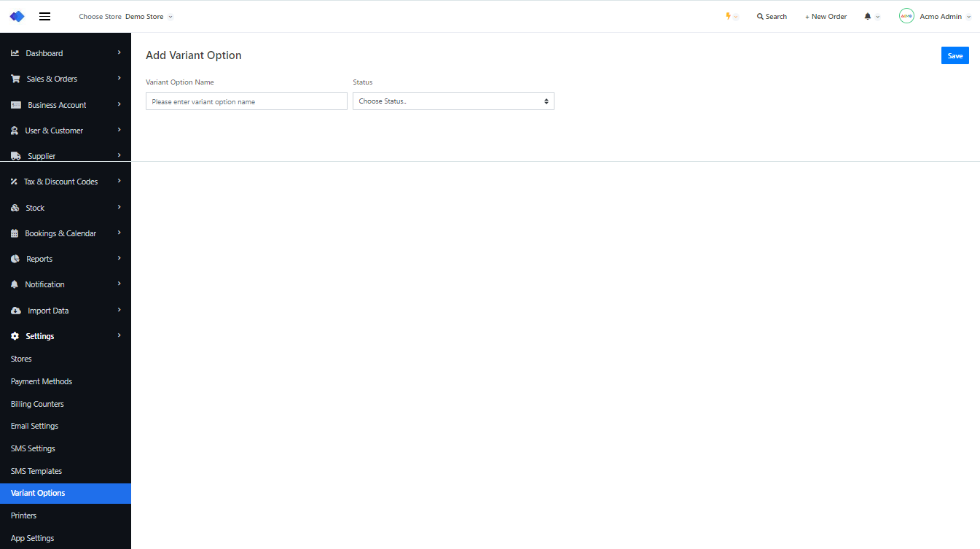
Task: Click the blue app logo
Action: pos(17,16)
